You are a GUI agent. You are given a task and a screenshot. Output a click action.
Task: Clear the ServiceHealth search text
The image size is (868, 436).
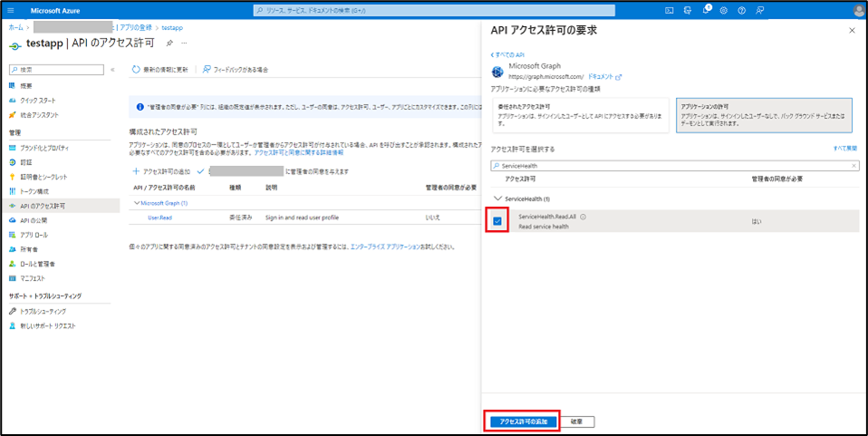tap(854, 166)
